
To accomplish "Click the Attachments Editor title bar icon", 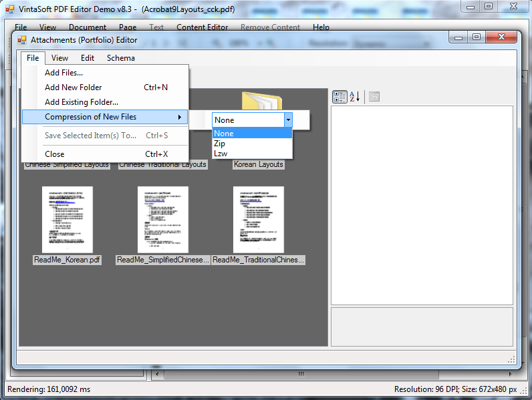I will (x=22, y=40).
